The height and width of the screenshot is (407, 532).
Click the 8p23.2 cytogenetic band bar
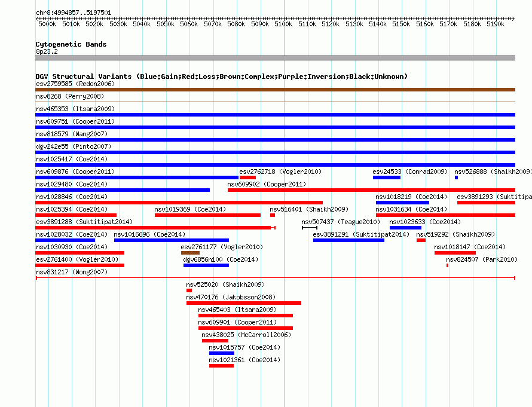click(275, 58)
